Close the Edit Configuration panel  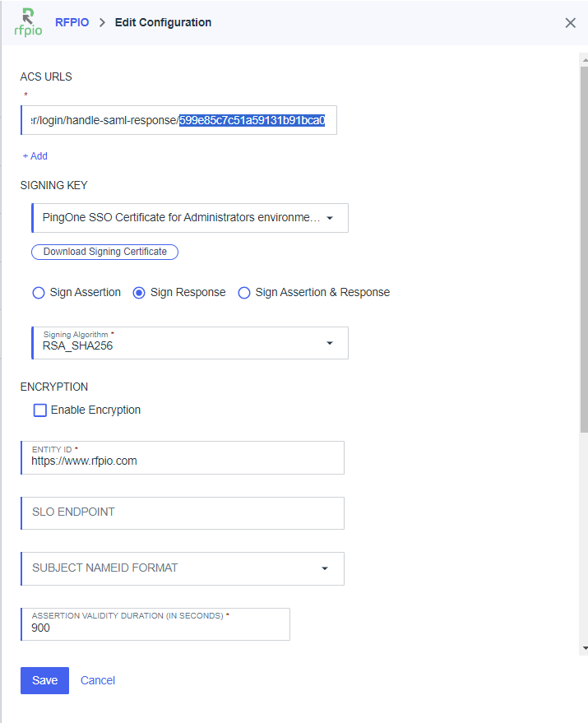coord(571,22)
